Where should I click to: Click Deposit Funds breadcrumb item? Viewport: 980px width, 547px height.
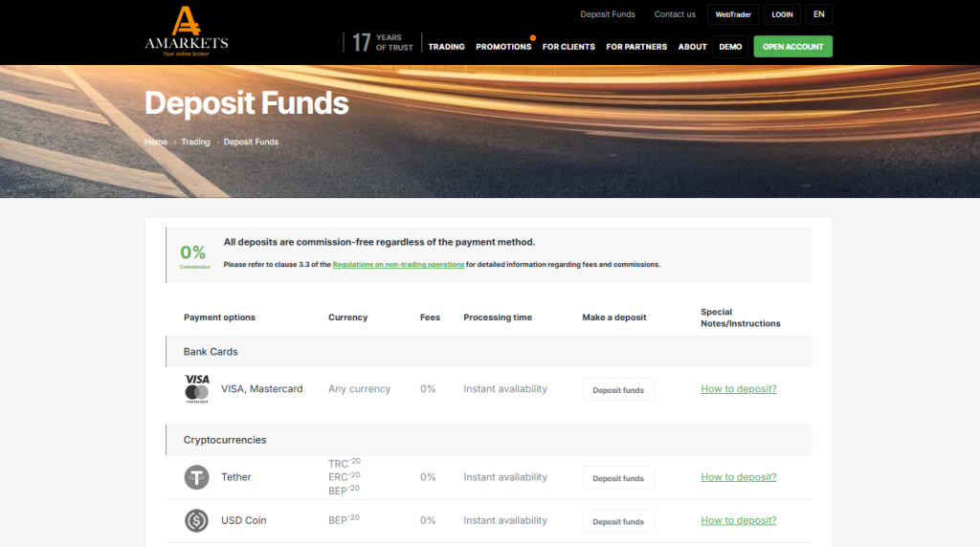tap(251, 142)
